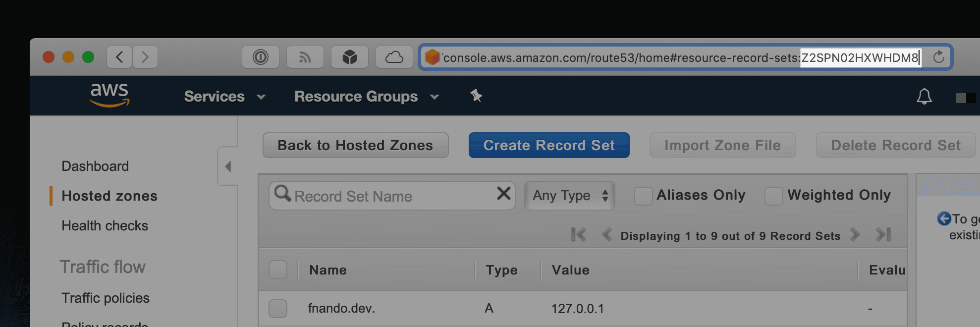
Task: Select Hosted zones in the sidebar
Action: [x=109, y=196]
